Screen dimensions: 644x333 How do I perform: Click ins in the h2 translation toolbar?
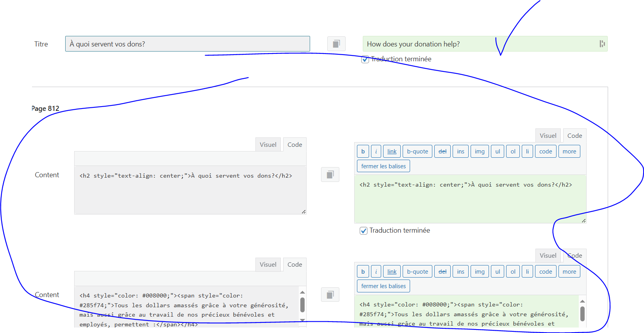[461, 151]
